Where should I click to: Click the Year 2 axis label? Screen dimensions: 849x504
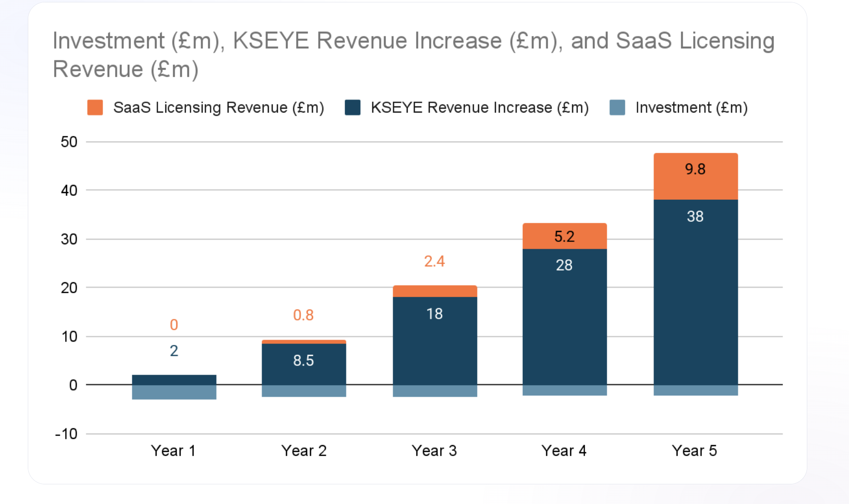tap(304, 451)
